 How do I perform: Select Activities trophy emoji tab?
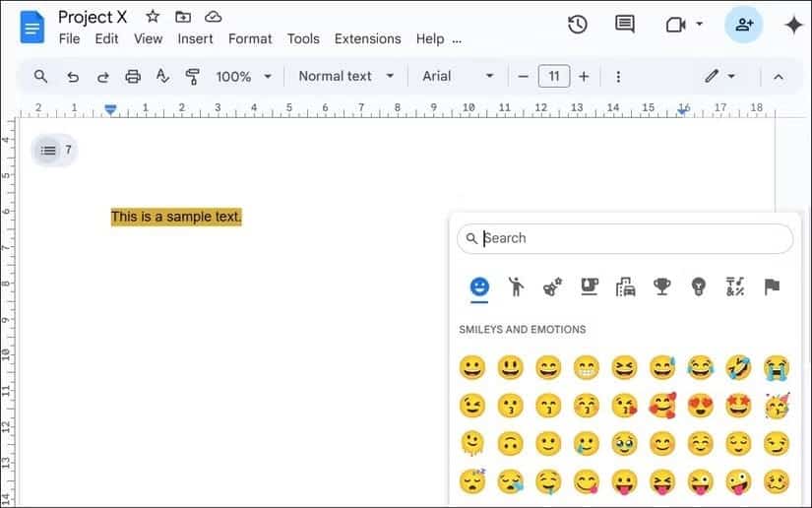coord(661,286)
